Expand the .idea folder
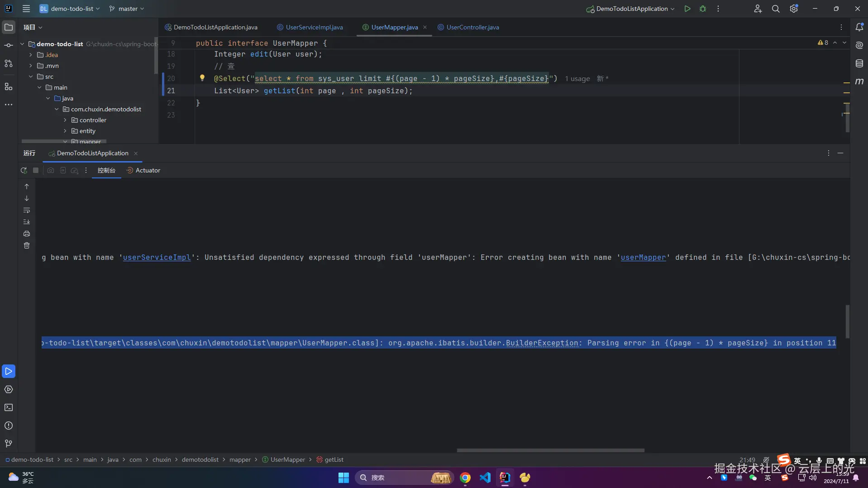Image resolution: width=868 pixels, height=488 pixels. 31,55
